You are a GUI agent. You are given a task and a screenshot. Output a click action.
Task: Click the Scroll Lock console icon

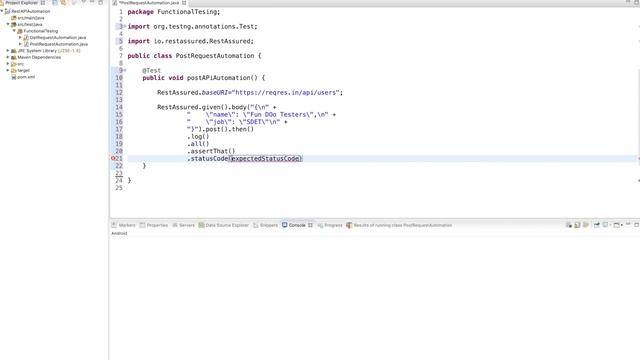pos(577,225)
